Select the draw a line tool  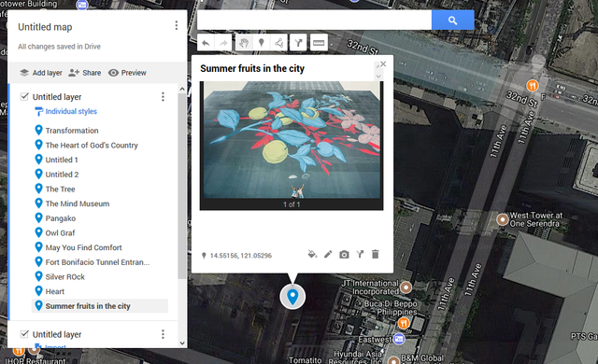[279, 43]
